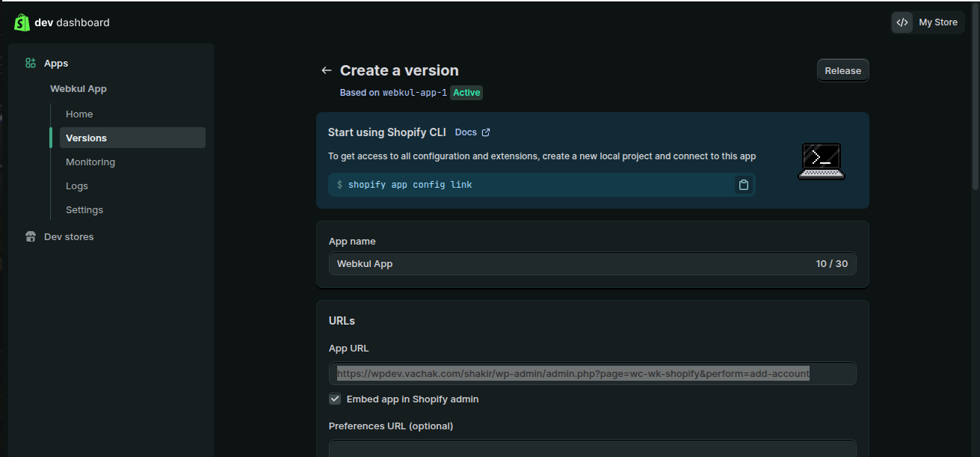Open the Docs link for Shopify CLI
Image resolution: width=980 pixels, height=457 pixels.
click(466, 132)
